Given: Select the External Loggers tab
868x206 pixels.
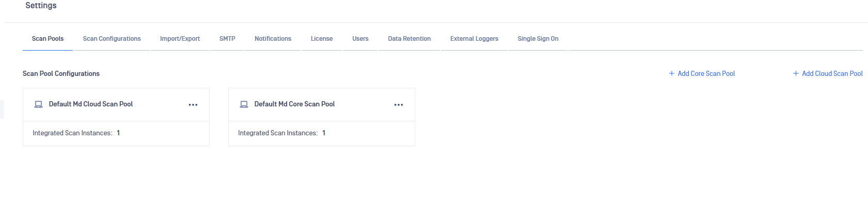Looking at the screenshot, I should click(474, 39).
